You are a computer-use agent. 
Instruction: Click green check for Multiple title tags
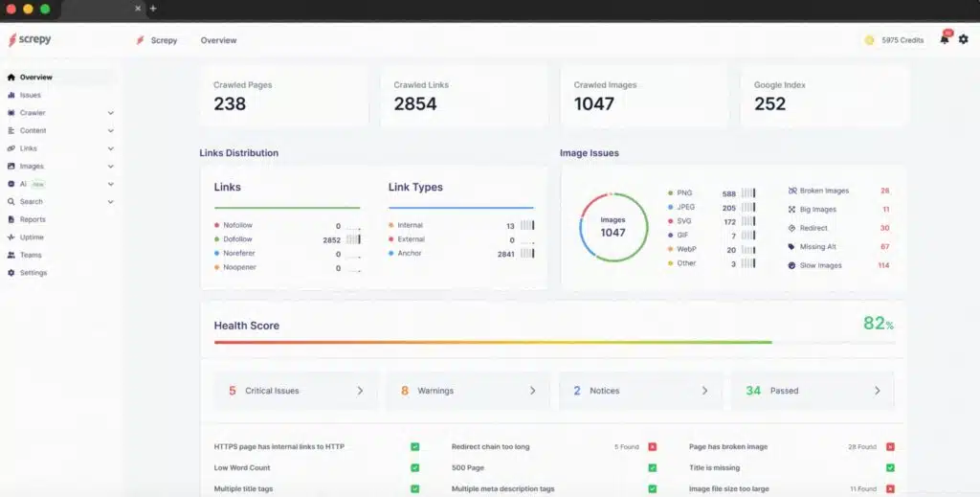coord(414,489)
